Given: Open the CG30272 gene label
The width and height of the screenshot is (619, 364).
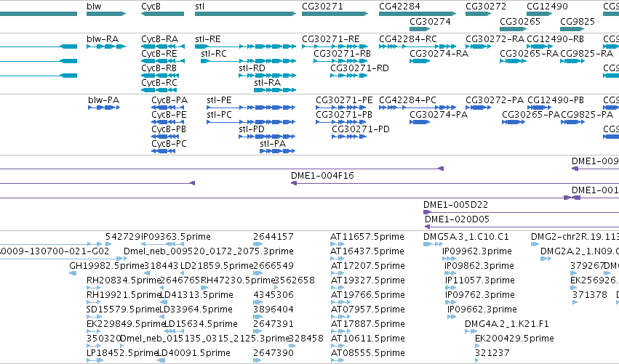Looking at the screenshot, I should point(486,7).
